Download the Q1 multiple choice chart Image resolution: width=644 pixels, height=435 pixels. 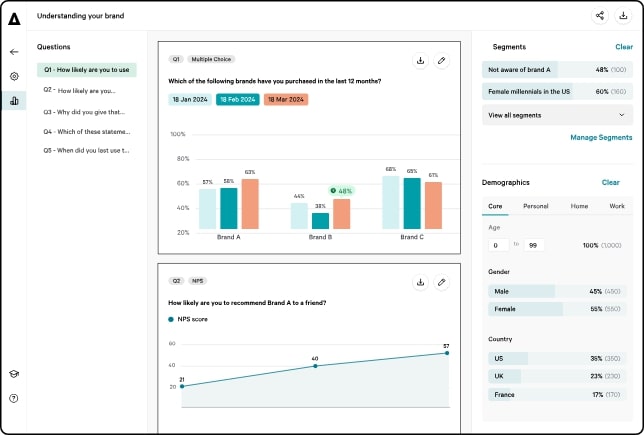click(x=420, y=61)
